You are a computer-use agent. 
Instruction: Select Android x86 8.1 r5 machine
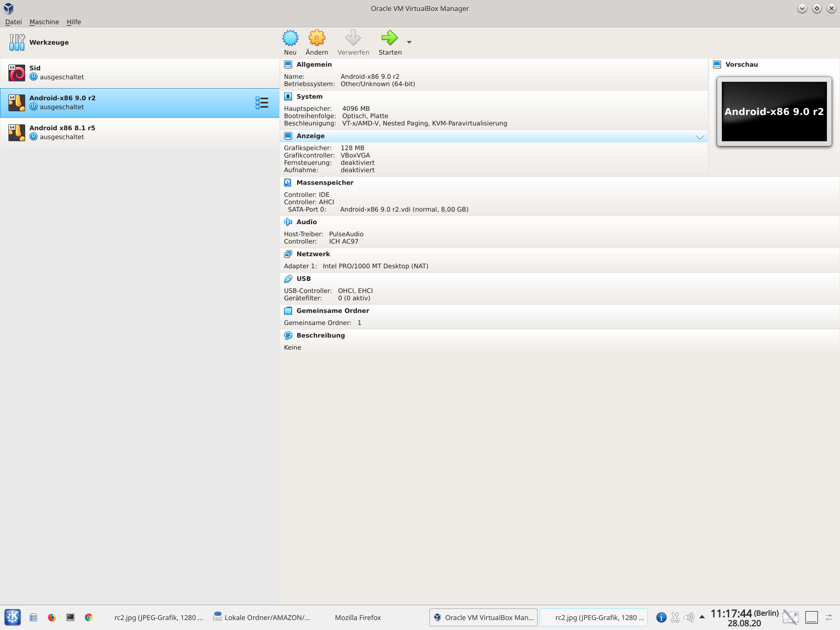140,133
